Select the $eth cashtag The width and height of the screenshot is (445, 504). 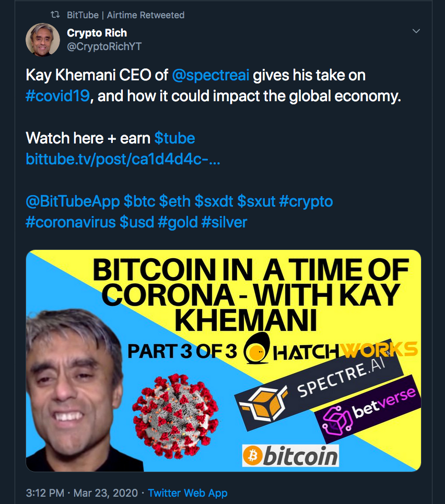(x=174, y=201)
